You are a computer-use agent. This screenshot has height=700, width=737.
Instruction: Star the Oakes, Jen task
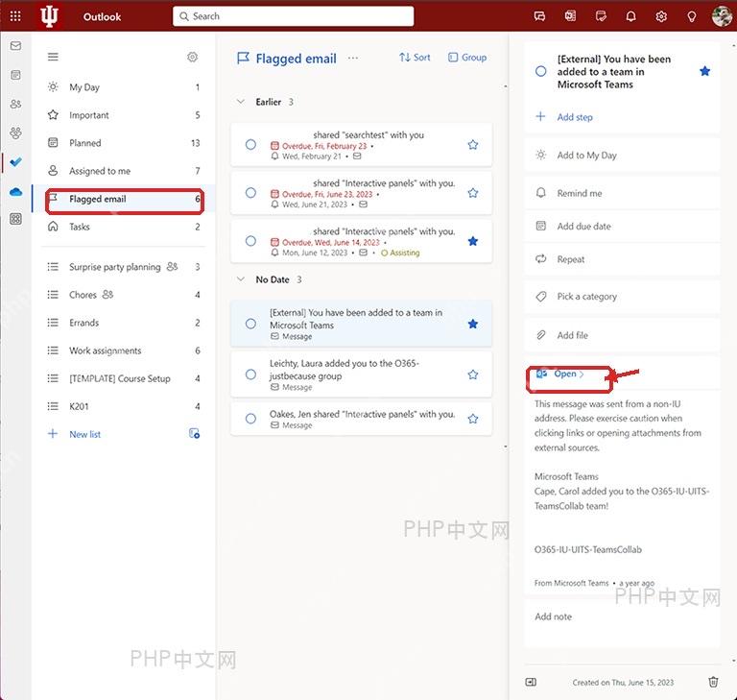(473, 419)
